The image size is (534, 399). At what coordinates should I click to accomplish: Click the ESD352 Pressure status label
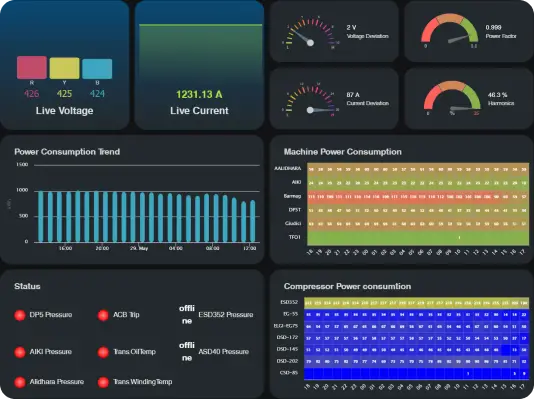[226, 315]
